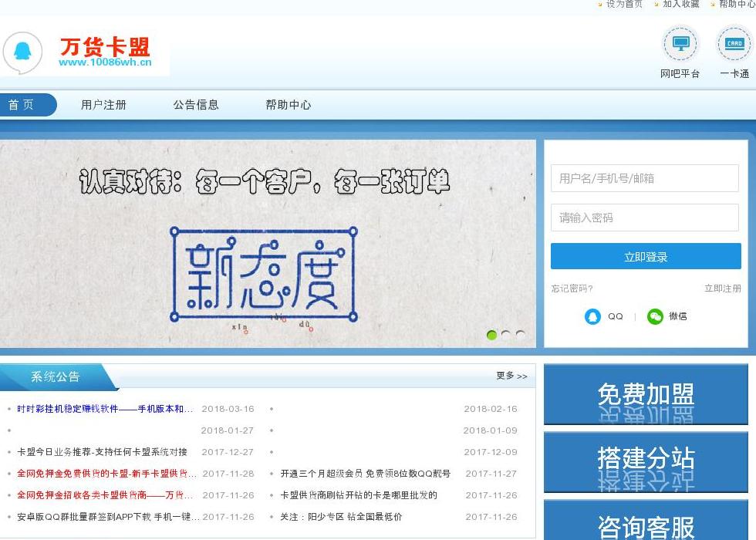Open announcement 时时彩挂机稳定赚钱软件

(105, 409)
